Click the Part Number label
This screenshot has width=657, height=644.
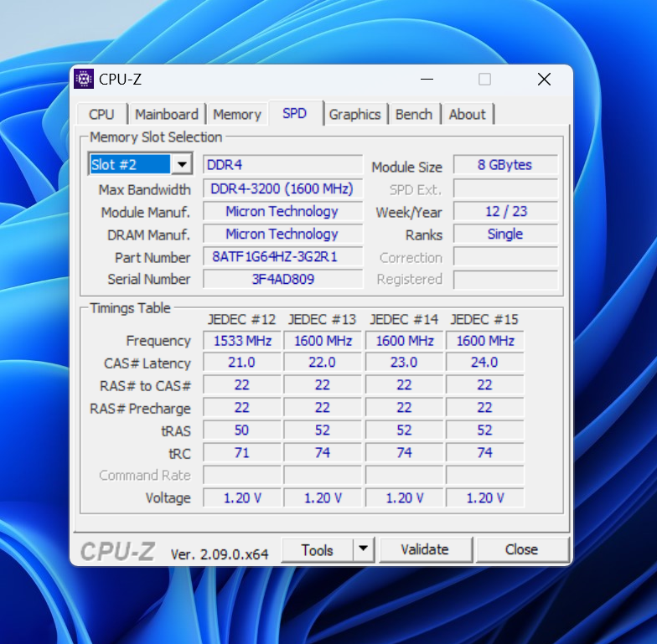pos(153,258)
